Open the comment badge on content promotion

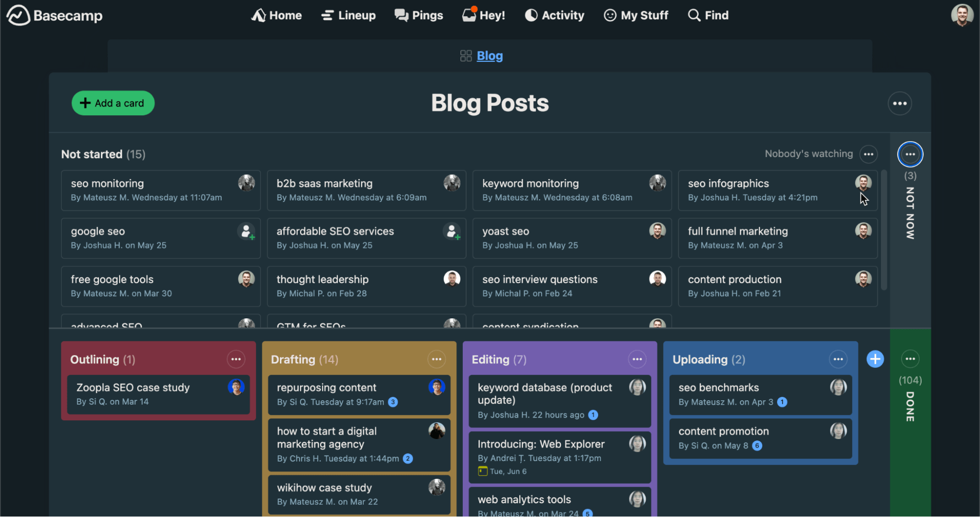(757, 446)
